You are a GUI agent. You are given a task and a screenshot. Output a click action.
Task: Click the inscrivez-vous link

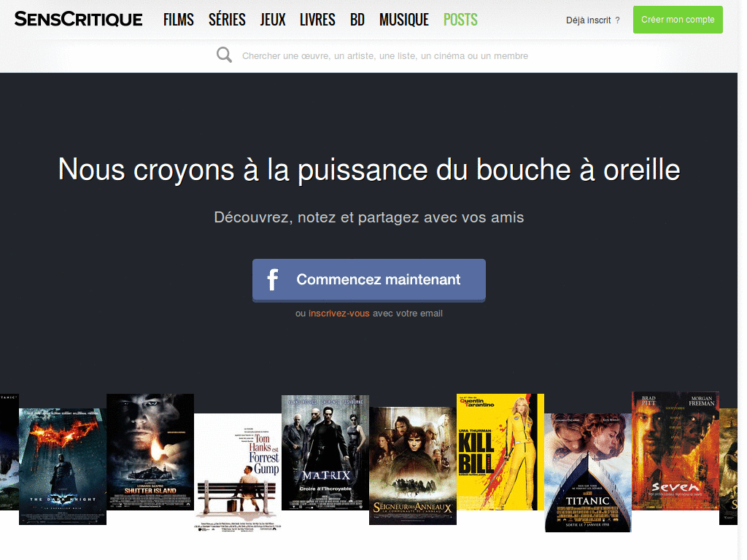click(338, 314)
